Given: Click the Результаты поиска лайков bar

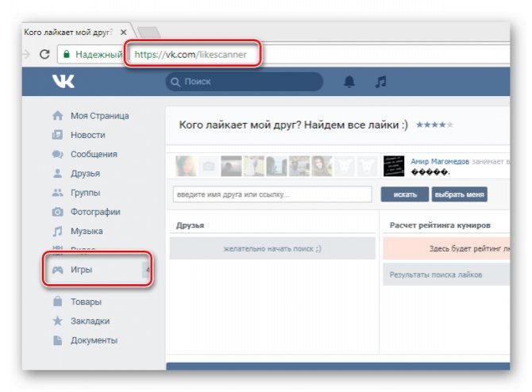Looking at the screenshot, I should click(446, 275).
